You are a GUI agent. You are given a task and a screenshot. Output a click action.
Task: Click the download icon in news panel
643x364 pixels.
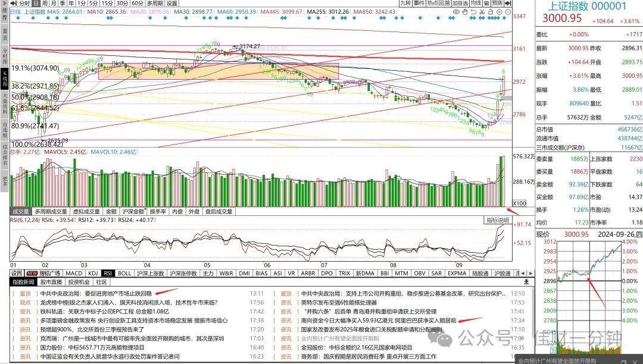526,282
